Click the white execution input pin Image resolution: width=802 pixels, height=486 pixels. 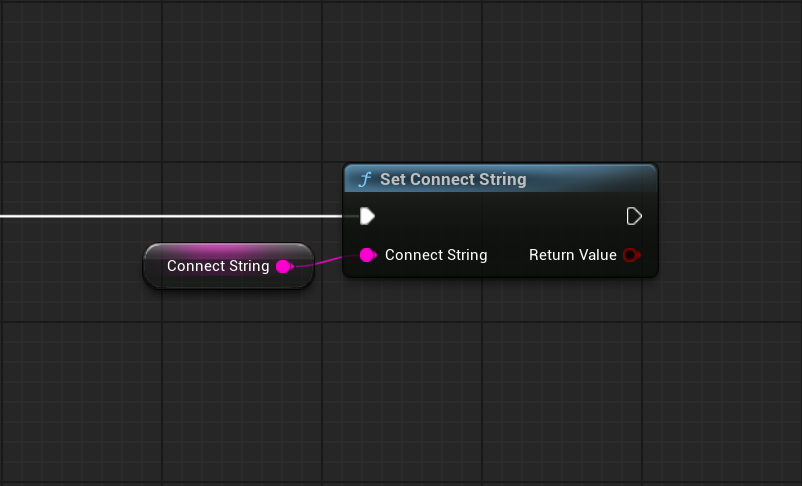(367, 216)
